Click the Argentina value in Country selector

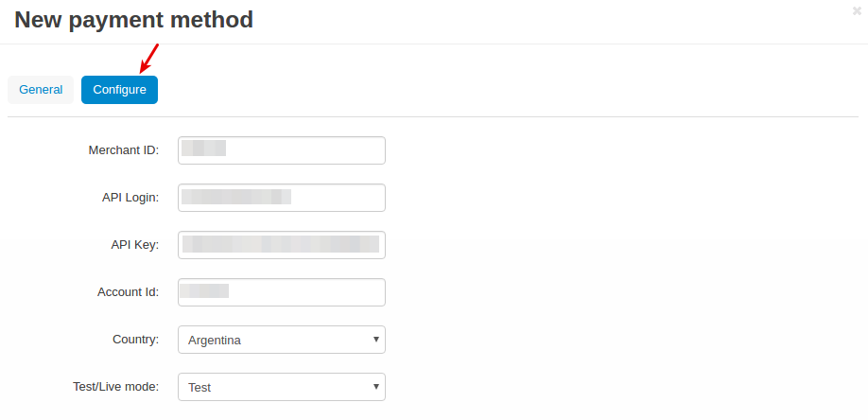(215, 341)
